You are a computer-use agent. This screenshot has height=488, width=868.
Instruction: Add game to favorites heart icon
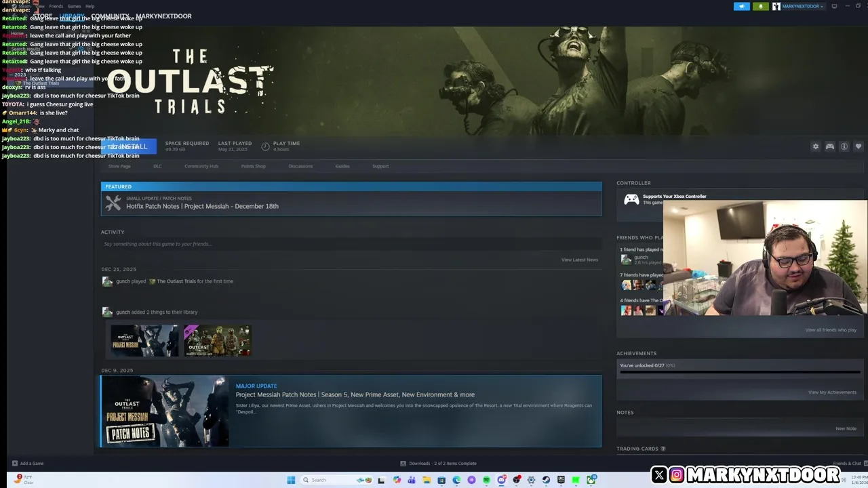click(x=858, y=146)
